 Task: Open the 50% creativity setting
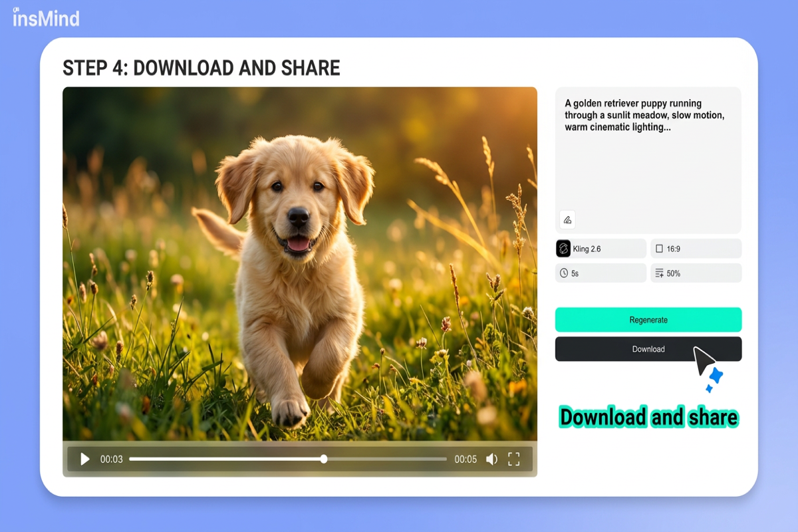click(696, 272)
